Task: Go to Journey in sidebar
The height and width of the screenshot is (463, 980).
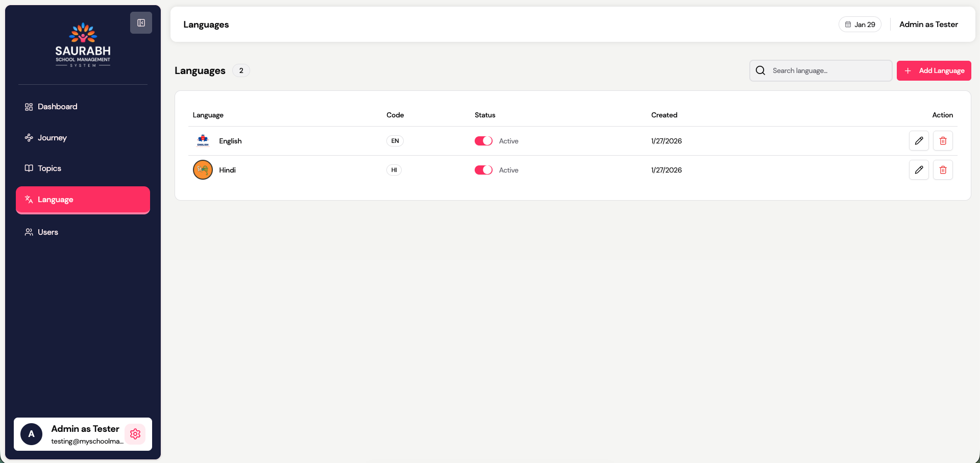Action: click(x=52, y=138)
